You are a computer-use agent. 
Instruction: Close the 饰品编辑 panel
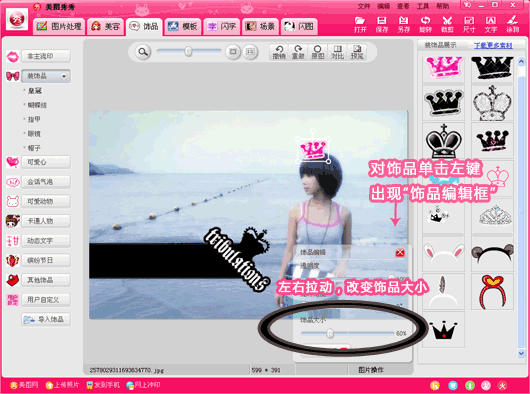pos(400,252)
